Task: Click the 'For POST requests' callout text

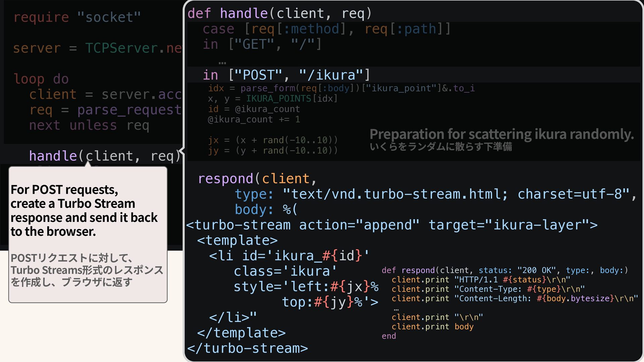Action: click(x=84, y=210)
